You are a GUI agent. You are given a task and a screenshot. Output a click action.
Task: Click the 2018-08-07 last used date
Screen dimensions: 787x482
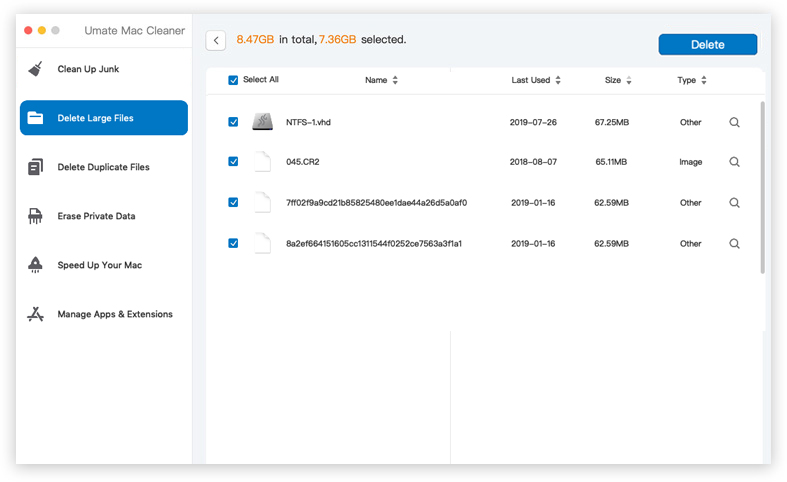(x=533, y=162)
